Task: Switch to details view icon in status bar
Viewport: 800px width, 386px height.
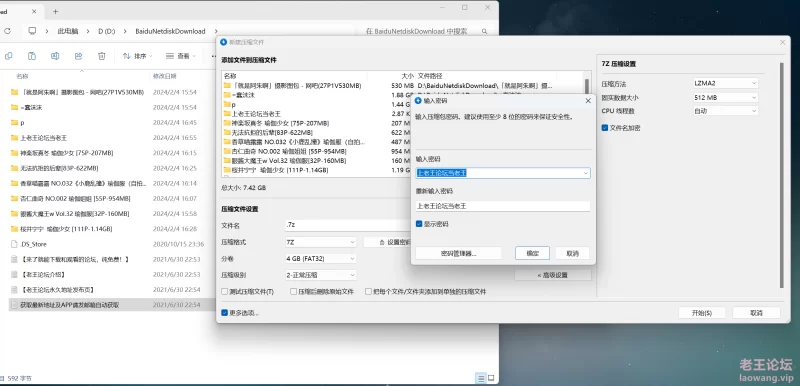Action: pyautogui.click(x=481, y=378)
